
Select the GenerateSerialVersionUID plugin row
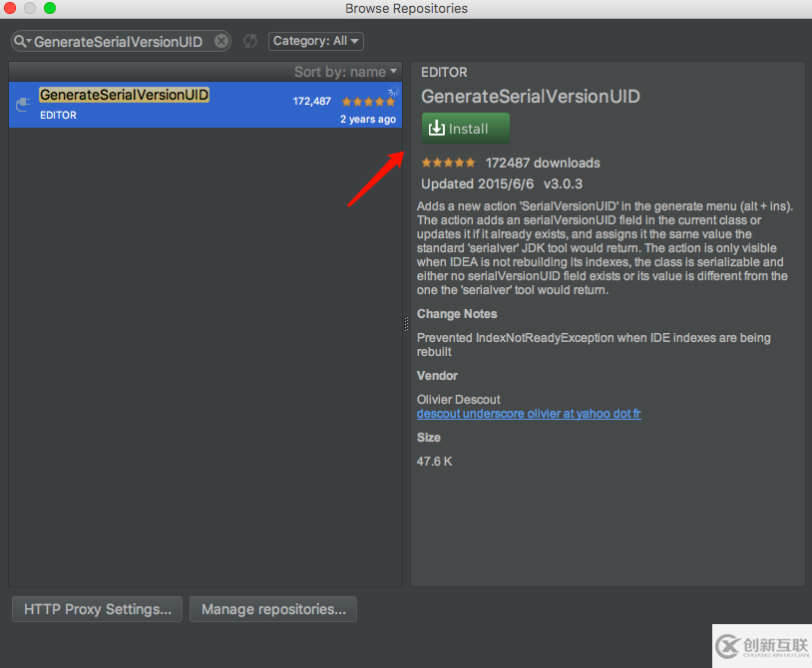click(205, 105)
